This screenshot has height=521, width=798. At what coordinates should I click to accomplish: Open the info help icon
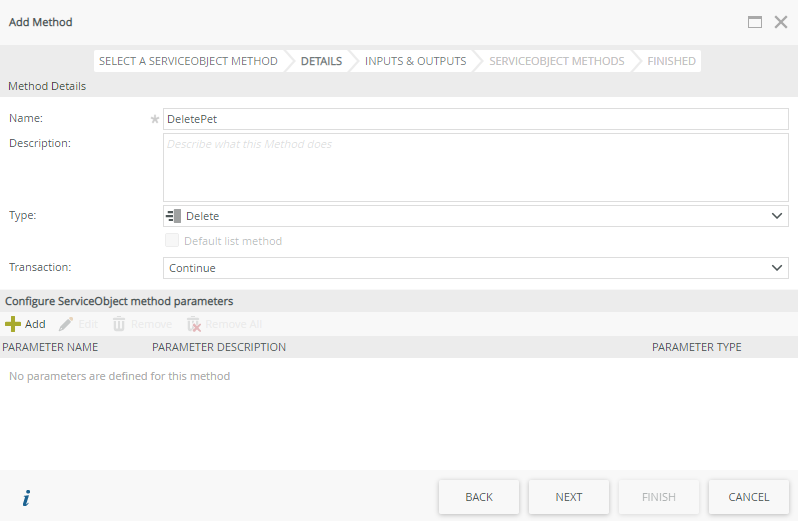coord(26,498)
